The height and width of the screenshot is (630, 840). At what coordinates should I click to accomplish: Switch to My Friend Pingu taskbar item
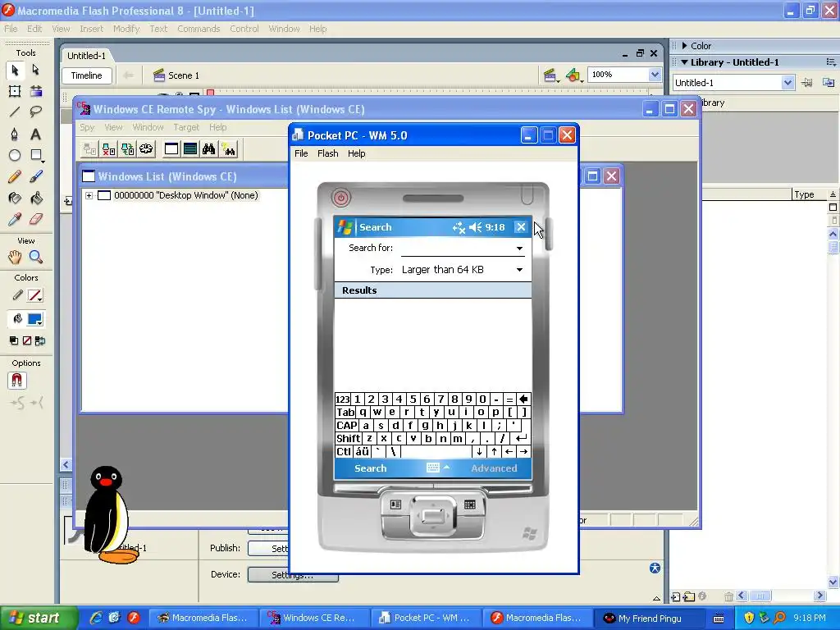650,618
